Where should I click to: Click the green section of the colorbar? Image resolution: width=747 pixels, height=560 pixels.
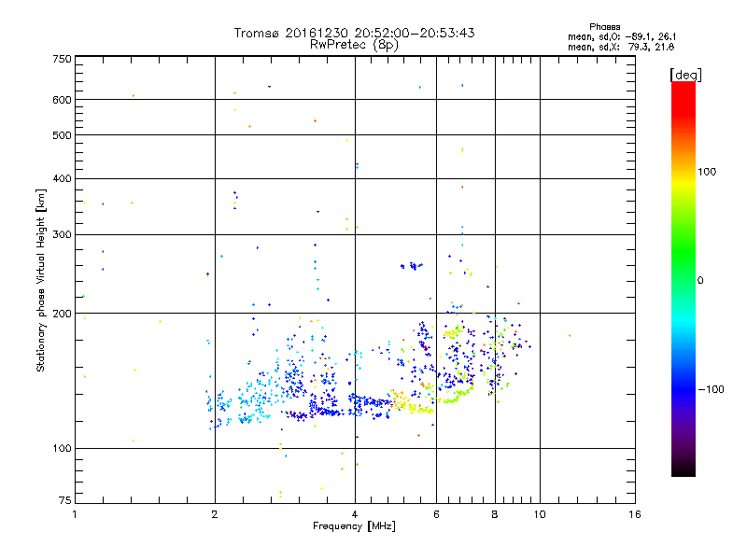coord(684,252)
